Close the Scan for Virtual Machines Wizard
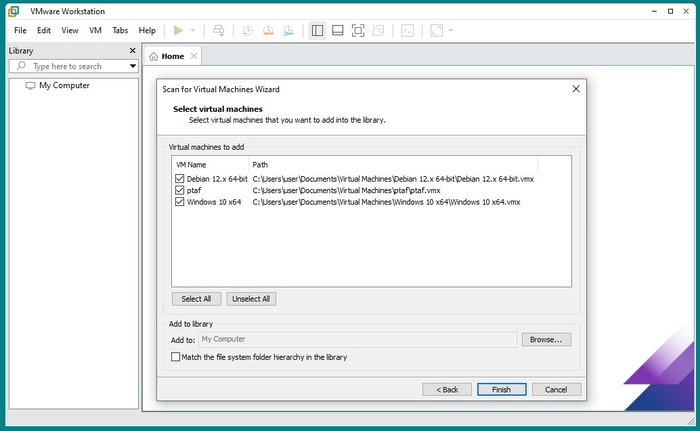Viewport: 700px width, 431px height. tap(576, 89)
